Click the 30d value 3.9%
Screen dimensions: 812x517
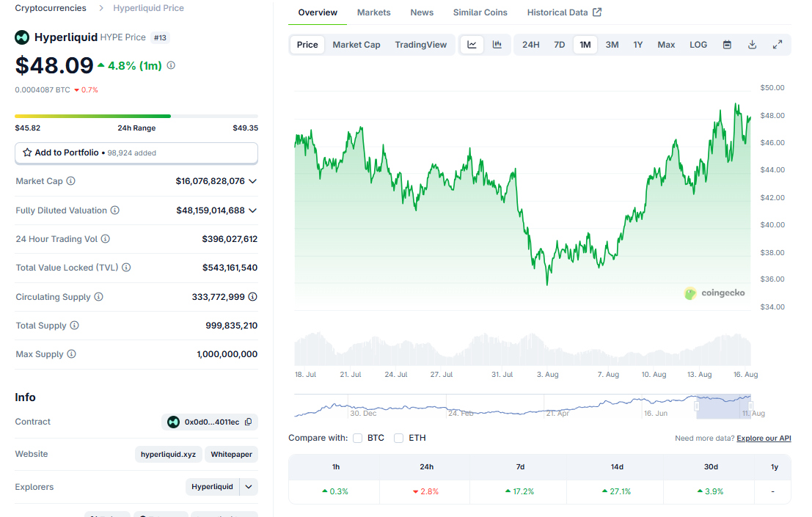710,491
